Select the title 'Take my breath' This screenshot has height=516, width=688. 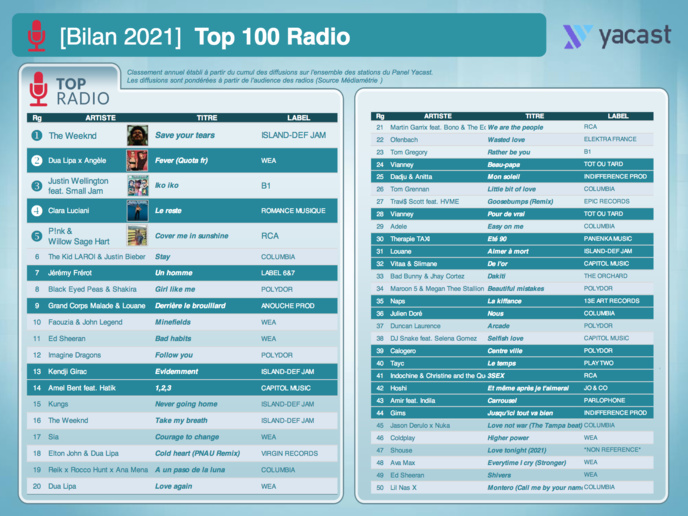point(181,420)
